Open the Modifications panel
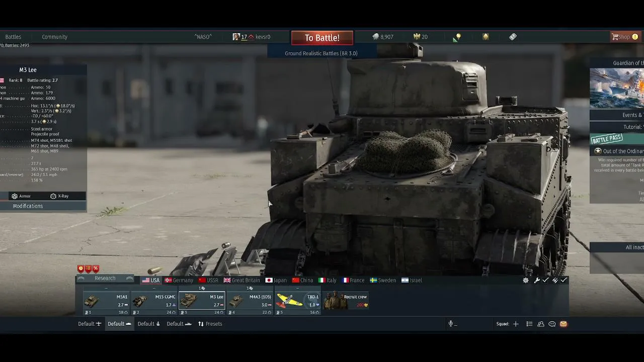 coord(28,206)
